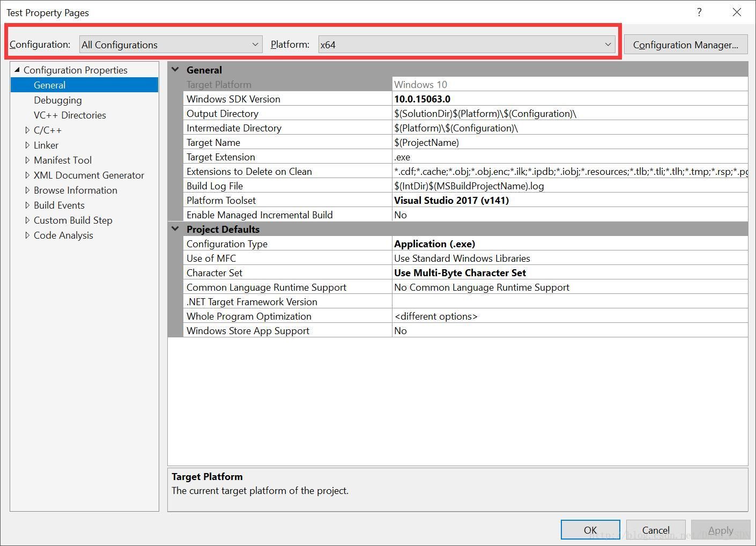The image size is (756, 546).
Task: Open the Configuration dropdown
Action: (x=171, y=45)
